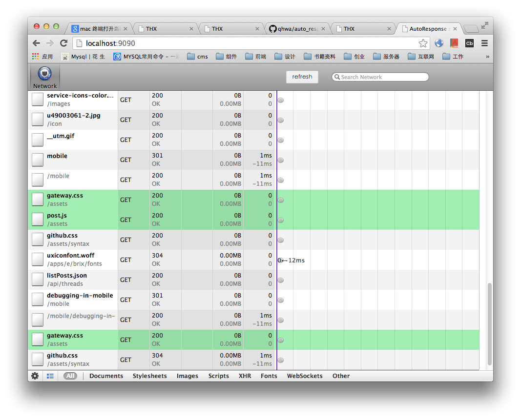Open the 前端 bookmarks folder
The image size is (521, 420).
[255, 57]
